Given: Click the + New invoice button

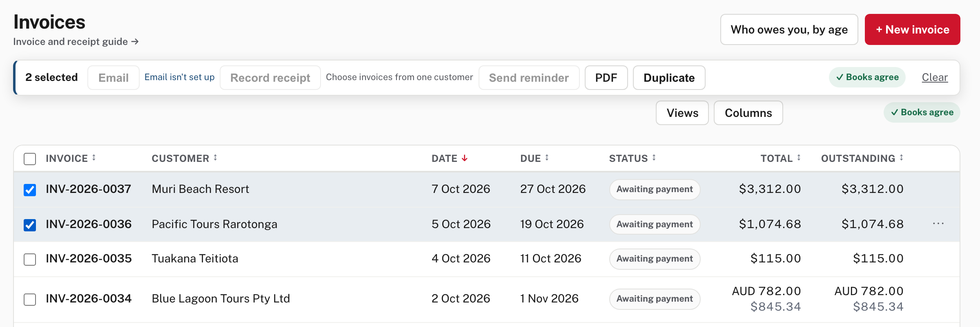Looking at the screenshot, I should tap(913, 29).
